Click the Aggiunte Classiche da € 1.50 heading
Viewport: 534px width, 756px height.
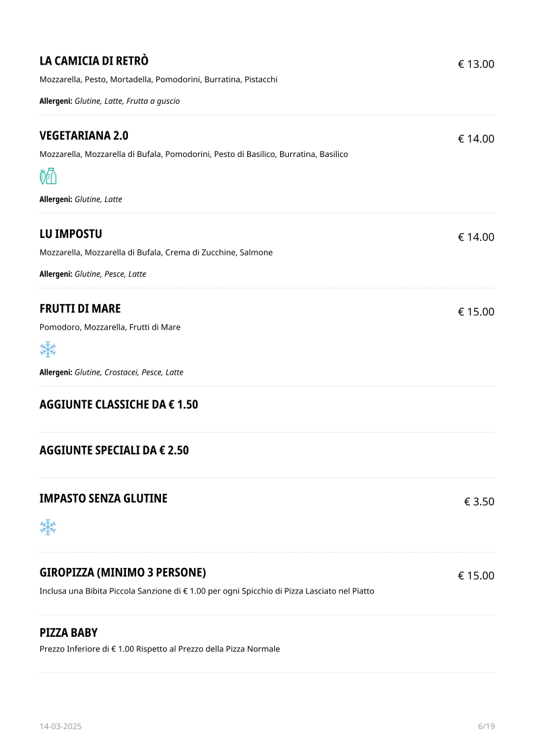119,405
